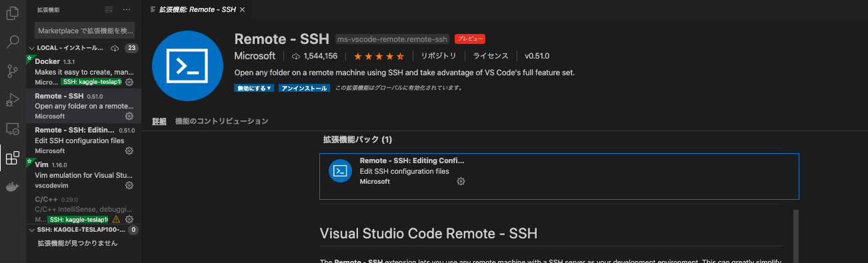Open the gear menu for C/C++ extension

point(129,219)
